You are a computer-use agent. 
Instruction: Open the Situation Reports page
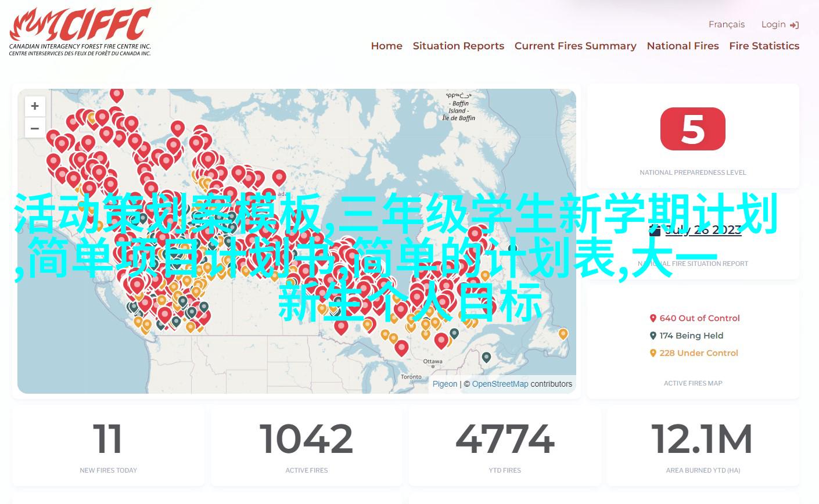pyautogui.click(x=458, y=46)
